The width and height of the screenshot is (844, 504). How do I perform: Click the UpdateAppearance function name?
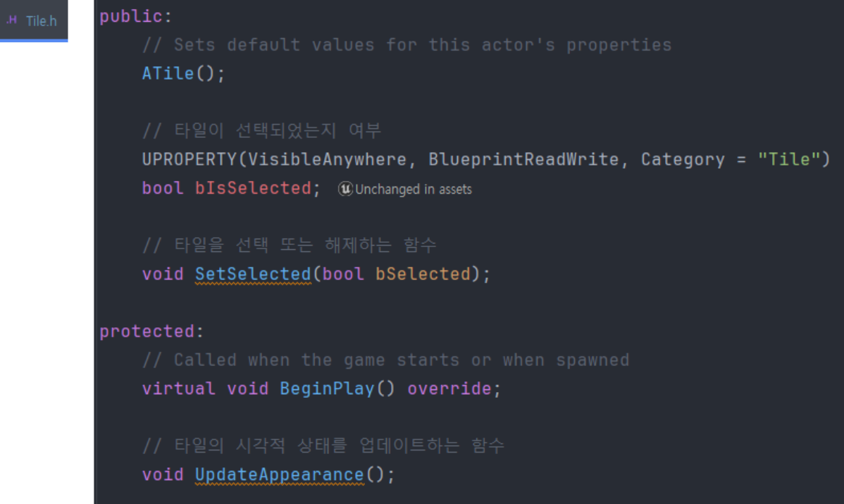coord(280,474)
